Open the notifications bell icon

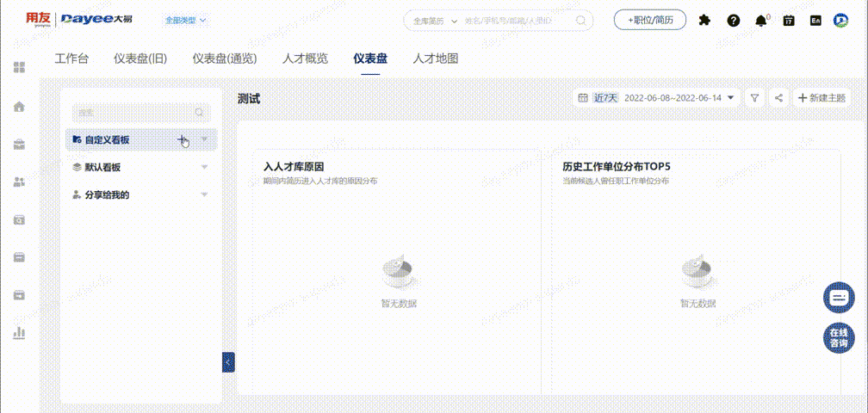point(762,21)
